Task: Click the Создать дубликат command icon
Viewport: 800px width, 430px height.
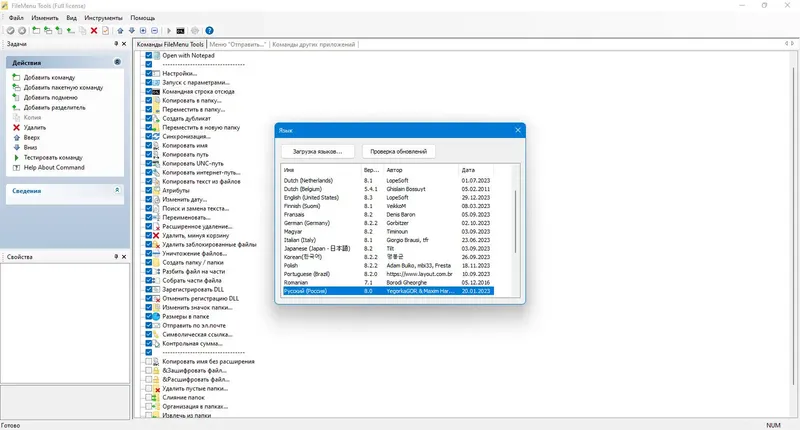Action: coord(157,118)
